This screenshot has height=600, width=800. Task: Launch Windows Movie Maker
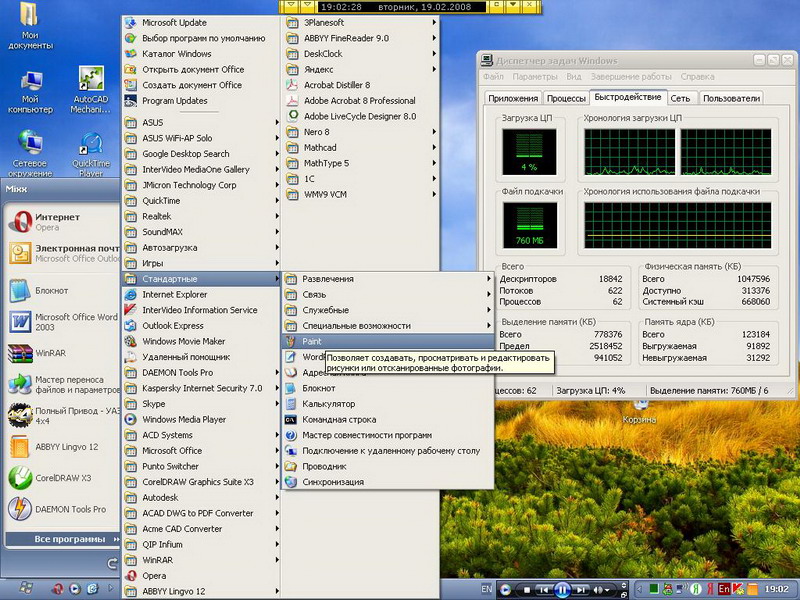(x=202, y=341)
